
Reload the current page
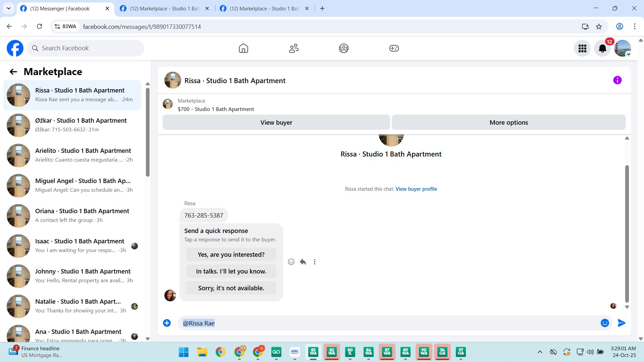(x=39, y=26)
